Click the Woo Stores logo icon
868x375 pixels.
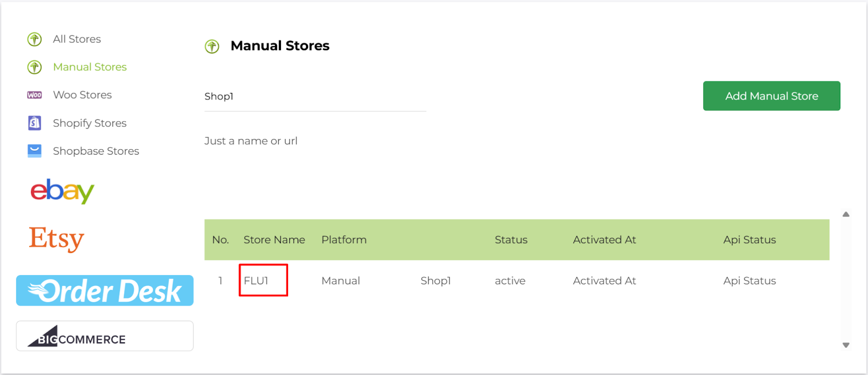pyautogui.click(x=35, y=95)
